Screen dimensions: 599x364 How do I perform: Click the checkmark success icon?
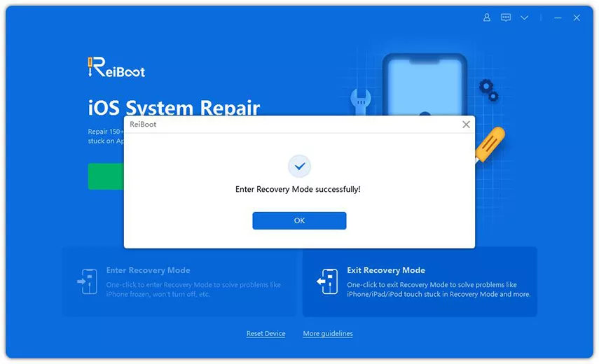299,167
